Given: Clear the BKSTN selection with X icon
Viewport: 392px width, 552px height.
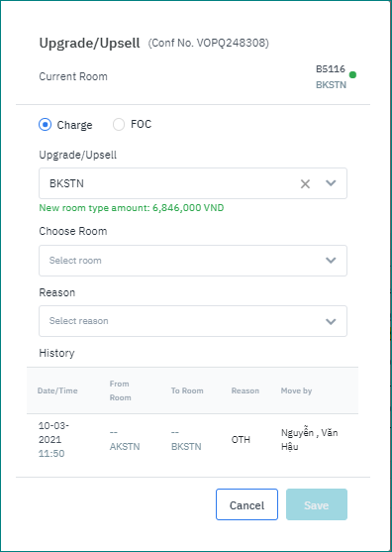Looking at the screenshot, I should tap(305, 183).
